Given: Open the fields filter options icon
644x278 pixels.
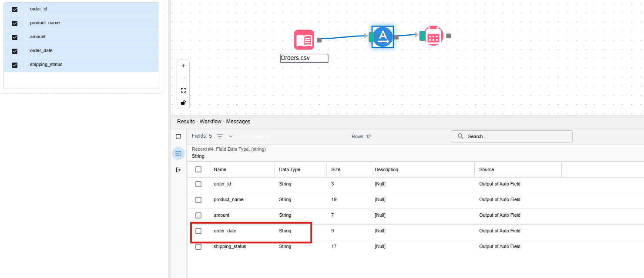Looking at the screenshot, I should 220,136.
